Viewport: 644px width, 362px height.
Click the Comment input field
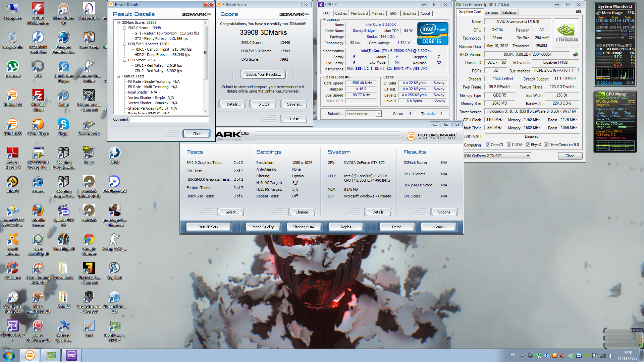(x=169, y=119)
